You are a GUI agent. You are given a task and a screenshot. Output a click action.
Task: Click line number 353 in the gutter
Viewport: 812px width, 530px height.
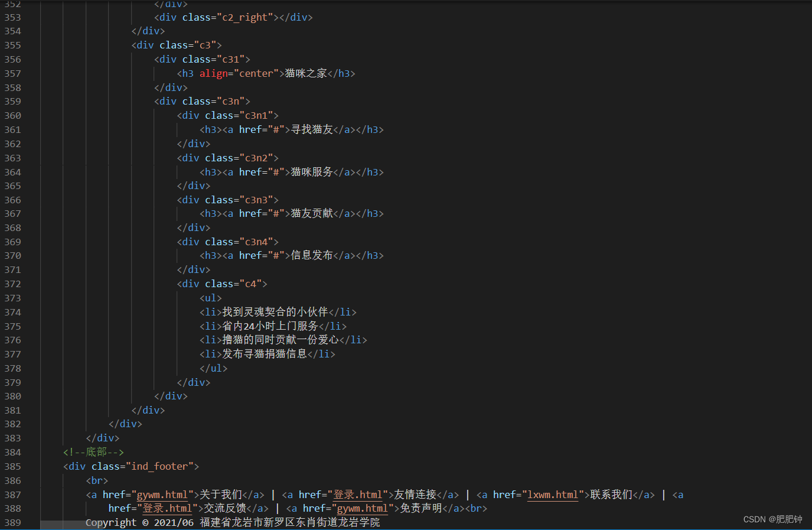pos(12,17)
